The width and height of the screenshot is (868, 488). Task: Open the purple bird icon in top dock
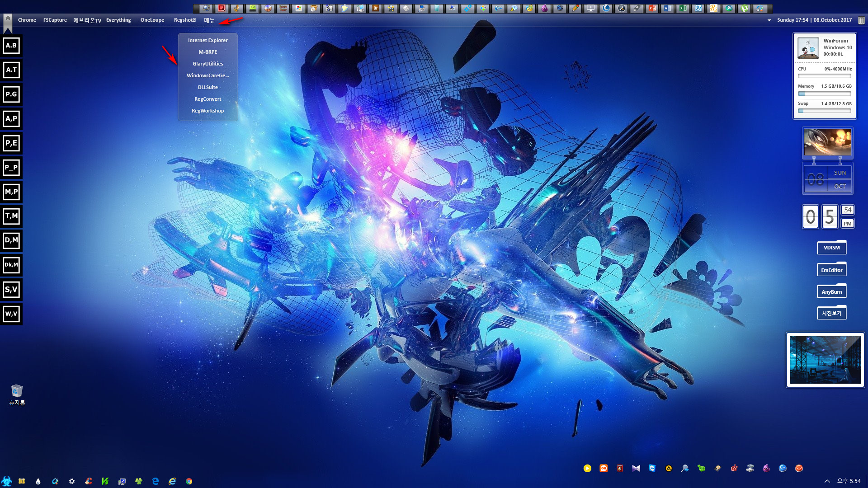(x=544, y=8)
